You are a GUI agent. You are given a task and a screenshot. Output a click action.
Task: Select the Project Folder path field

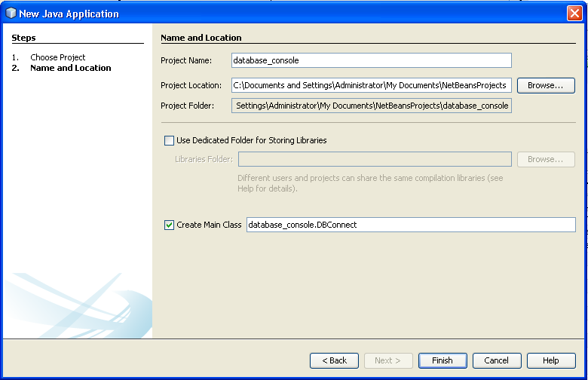coord(371,106)
